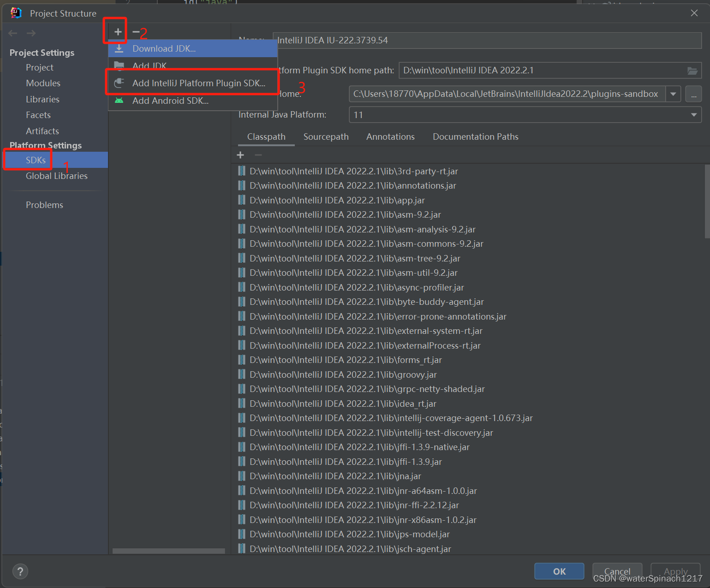The image size is (710, 588).
Task: Click the Android icon in the add SDK menu
Action: tap(119, 101)
